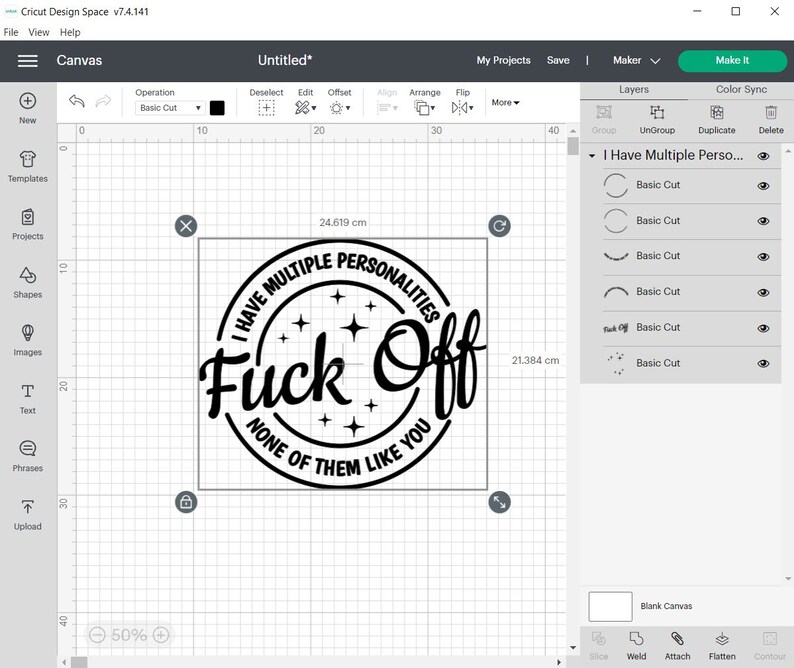Viewport: 794px width, 668px height.
Task: Weld the selected layers
Action: [x=637, y=646]
